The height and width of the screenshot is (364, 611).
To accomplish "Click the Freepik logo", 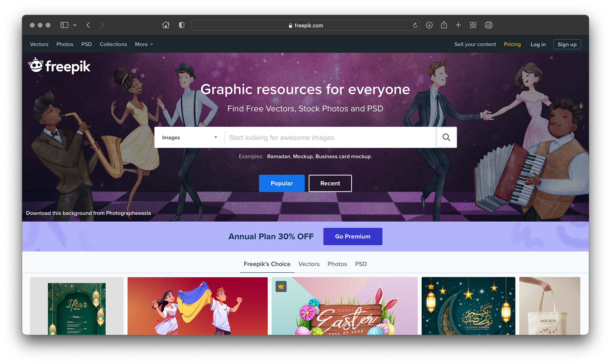I will [60, 66].
